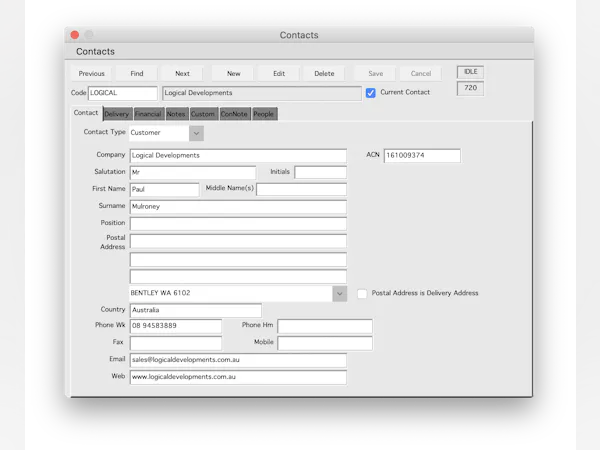Screen dimensions: 600x450
Task: Click the second Postal Address line
Action: tap(238, 259)
